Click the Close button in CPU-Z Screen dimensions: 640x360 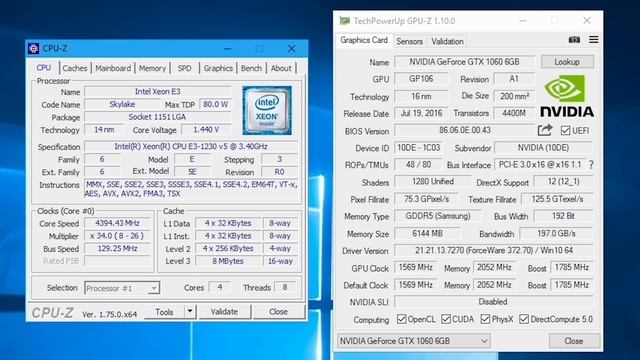[x=278, y=312]
